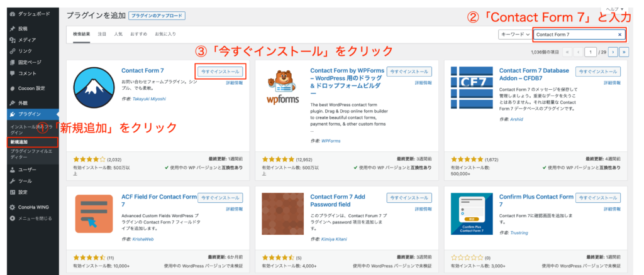Go to the next results page
The height and width of the screenshot is (275, 644).
613,52
